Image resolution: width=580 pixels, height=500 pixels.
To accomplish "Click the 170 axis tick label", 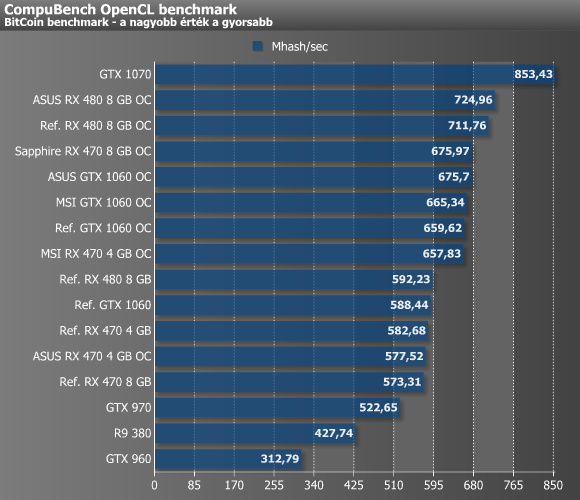I will pyautogui.click(x=234, y=485).
